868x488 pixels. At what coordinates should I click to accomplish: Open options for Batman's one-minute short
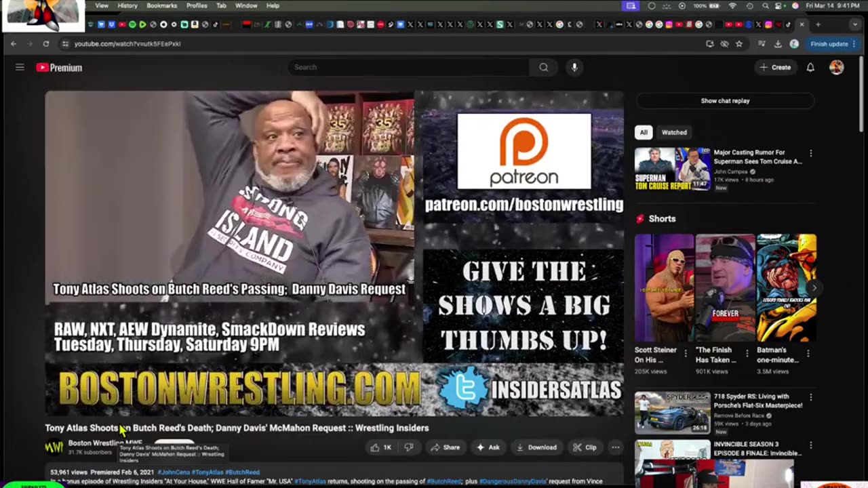[808, 353]
